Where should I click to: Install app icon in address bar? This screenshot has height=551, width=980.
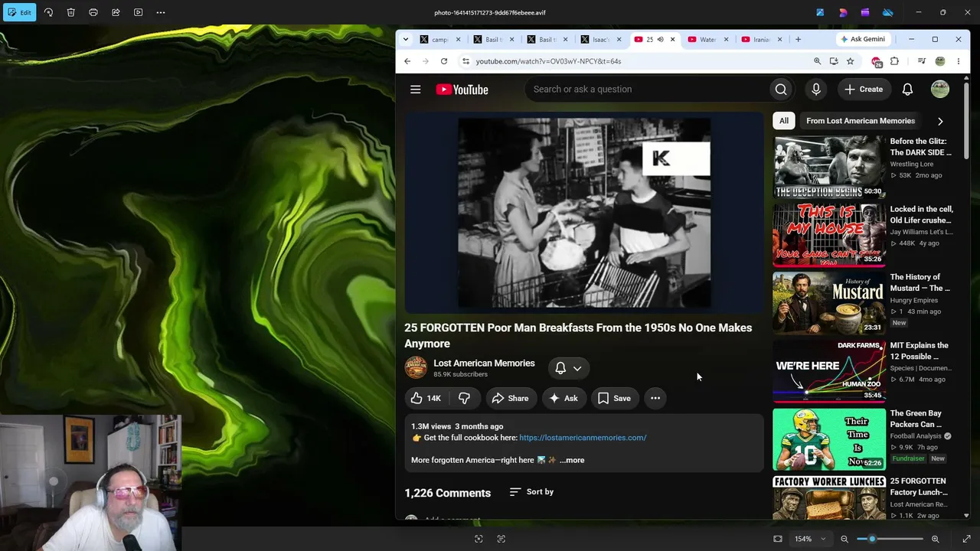(x=834, y=61)
